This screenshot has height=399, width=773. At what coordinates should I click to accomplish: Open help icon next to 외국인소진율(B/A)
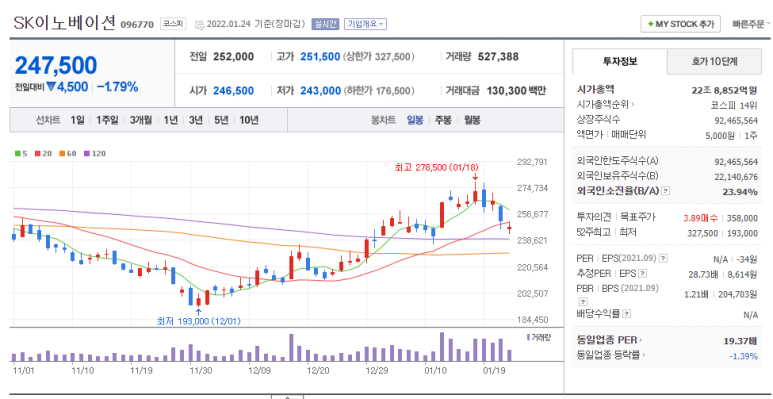click(x=666, y=191)
